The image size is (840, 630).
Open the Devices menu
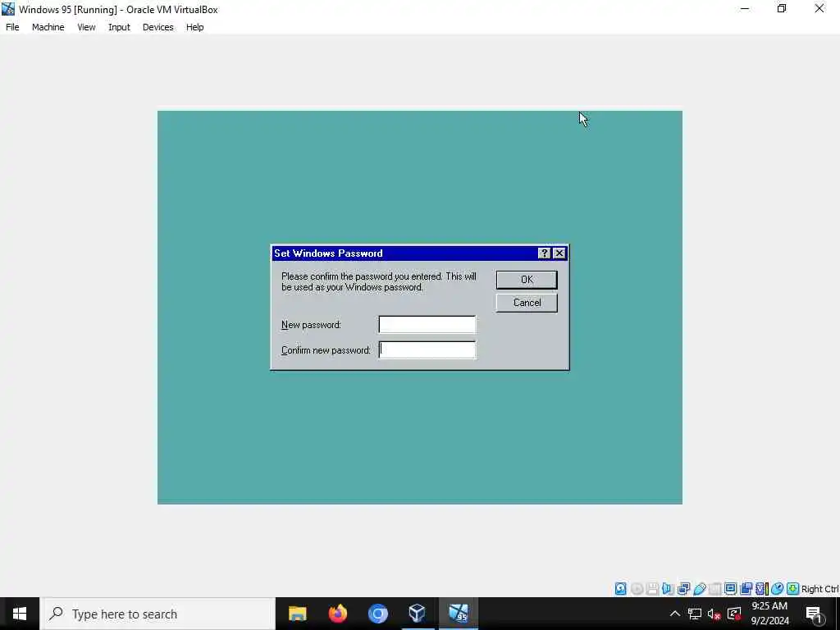click(158, 27)
